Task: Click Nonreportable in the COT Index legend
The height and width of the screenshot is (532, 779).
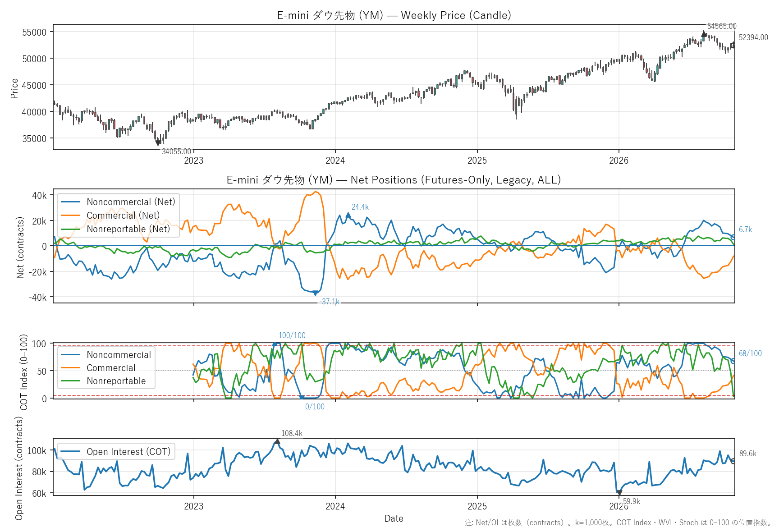Action: (116, 381)
